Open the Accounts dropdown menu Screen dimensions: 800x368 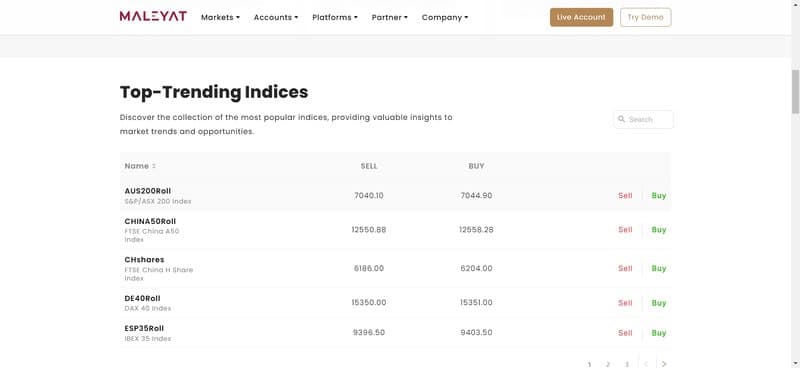[276, 17]
